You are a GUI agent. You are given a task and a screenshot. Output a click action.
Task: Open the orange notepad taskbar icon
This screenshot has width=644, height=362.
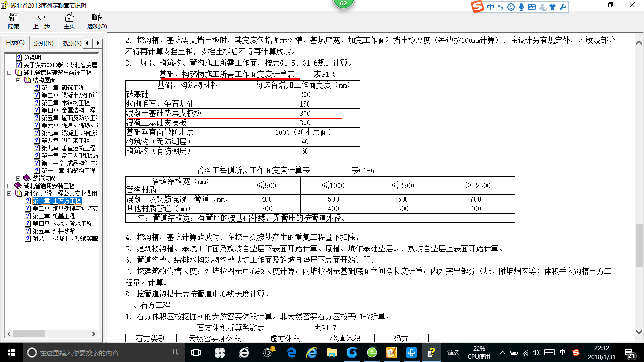[392, 353]
